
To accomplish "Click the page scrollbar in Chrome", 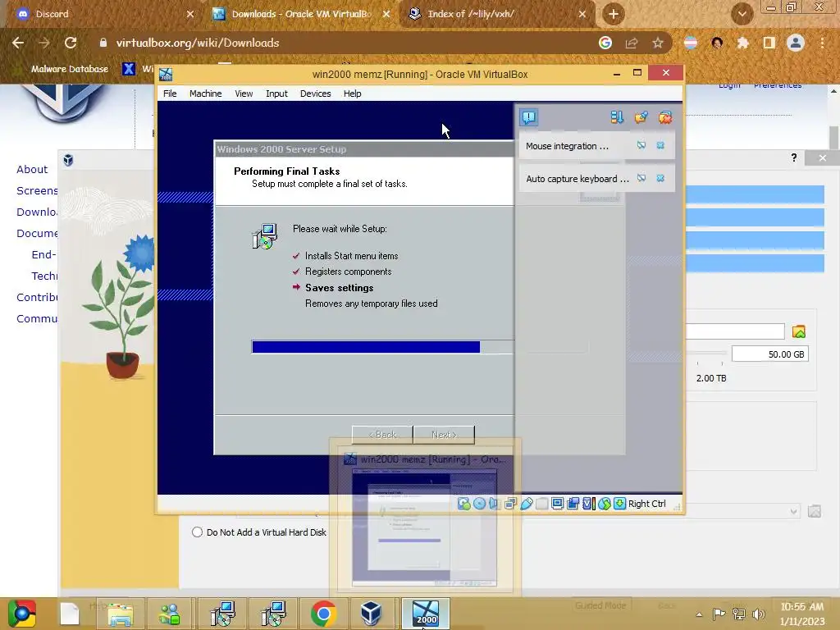I will coord(833,138).
